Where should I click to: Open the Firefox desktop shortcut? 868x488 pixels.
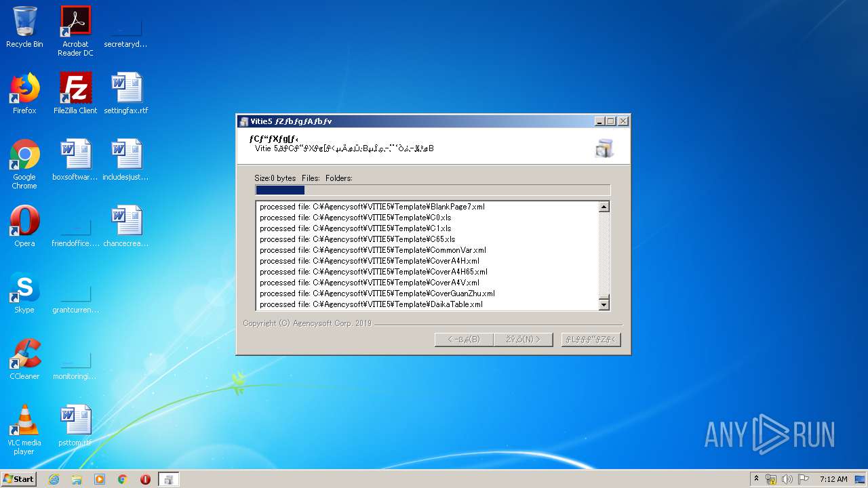click(24, 94)
